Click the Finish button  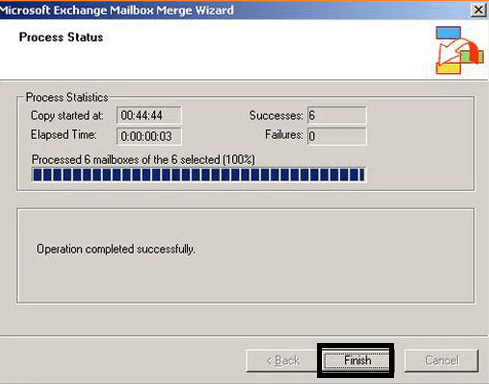(357, 360)
